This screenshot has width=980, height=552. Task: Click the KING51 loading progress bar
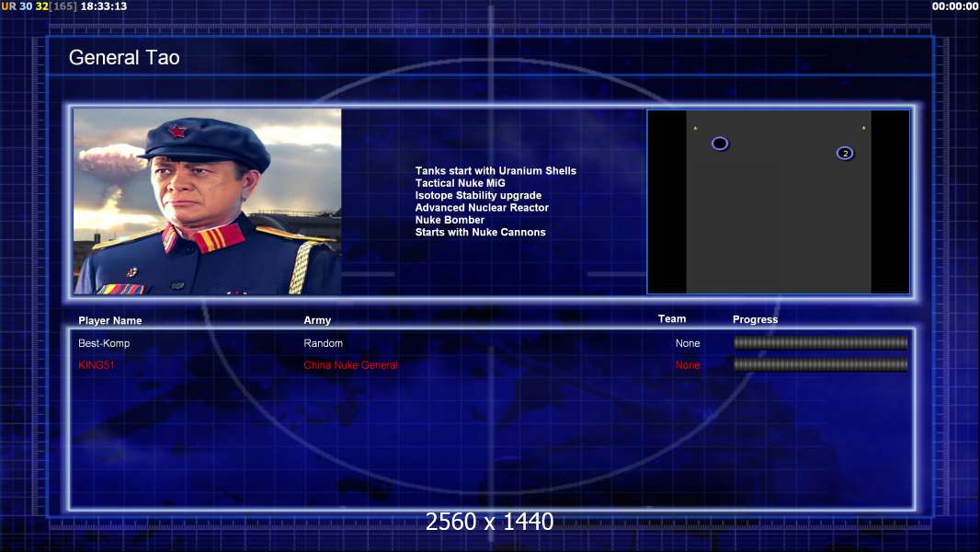pyautogui.click(x=820, y=365)
